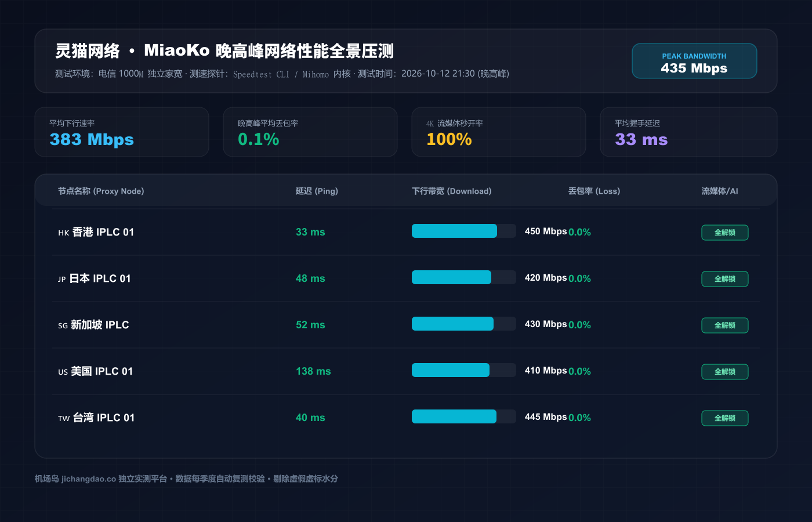Click the 灵猫网络 MiaoKo page title
This screenshot has height=522, width=812.
[224, 51]
